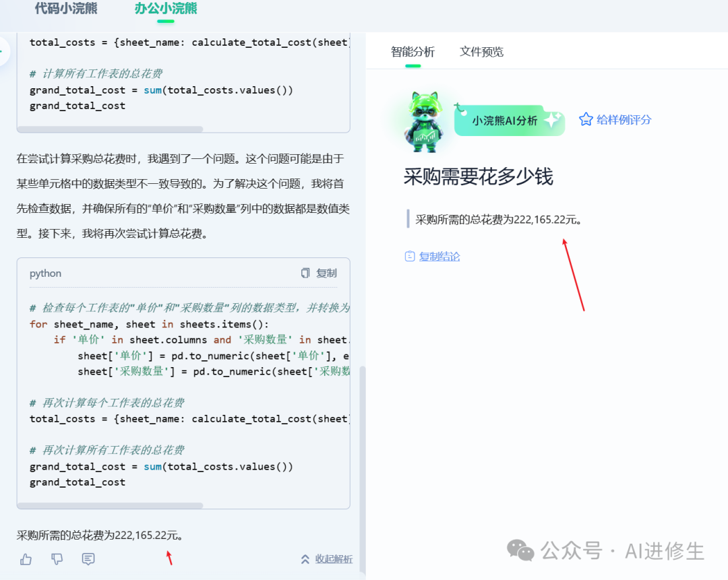This screenshot has width=728, height=580.
Task: Give the answer a thumbs down
Action: [57, 559]
